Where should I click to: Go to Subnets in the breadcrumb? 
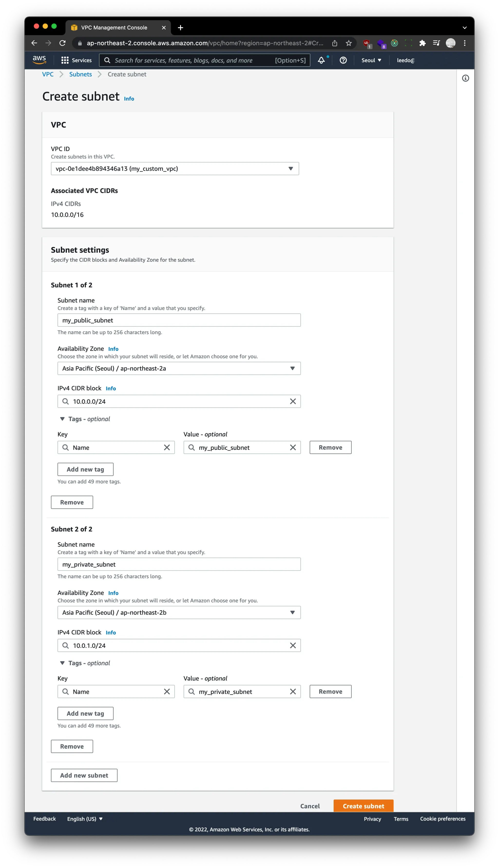point(81,74)
